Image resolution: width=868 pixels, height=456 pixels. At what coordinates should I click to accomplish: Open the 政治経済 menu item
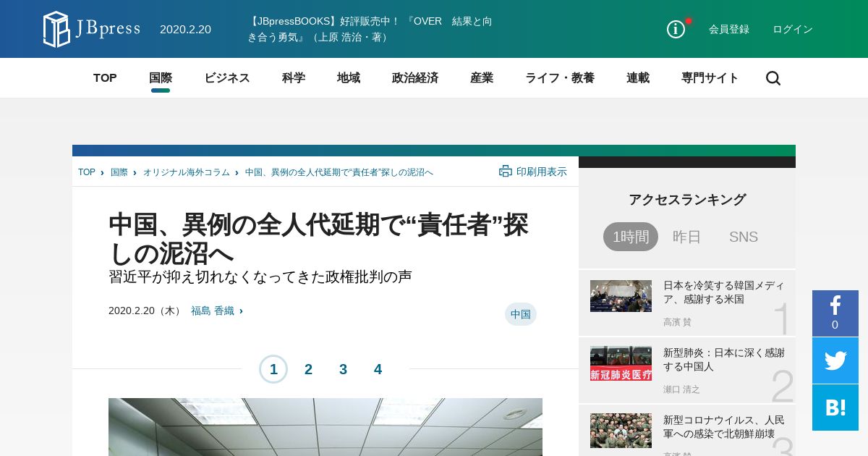pos(415,78)
